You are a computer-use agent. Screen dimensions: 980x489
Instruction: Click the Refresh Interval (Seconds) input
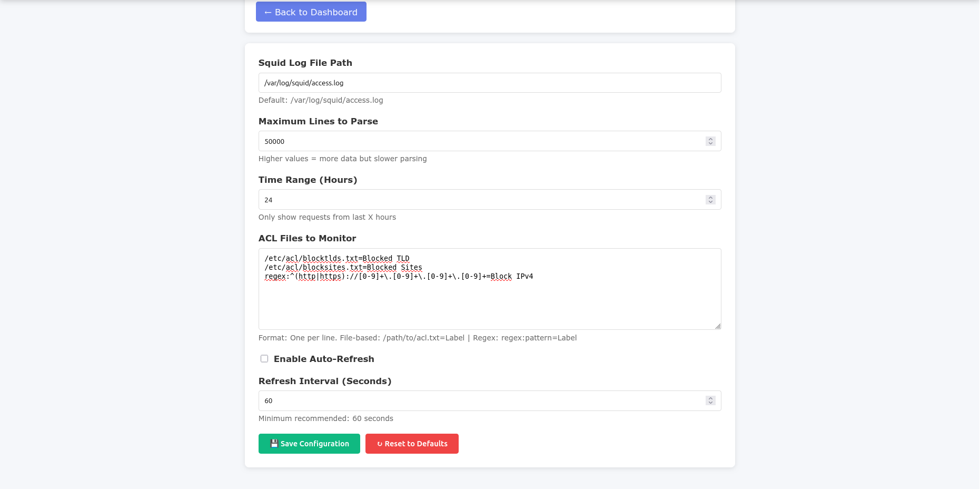coord(490,400)
